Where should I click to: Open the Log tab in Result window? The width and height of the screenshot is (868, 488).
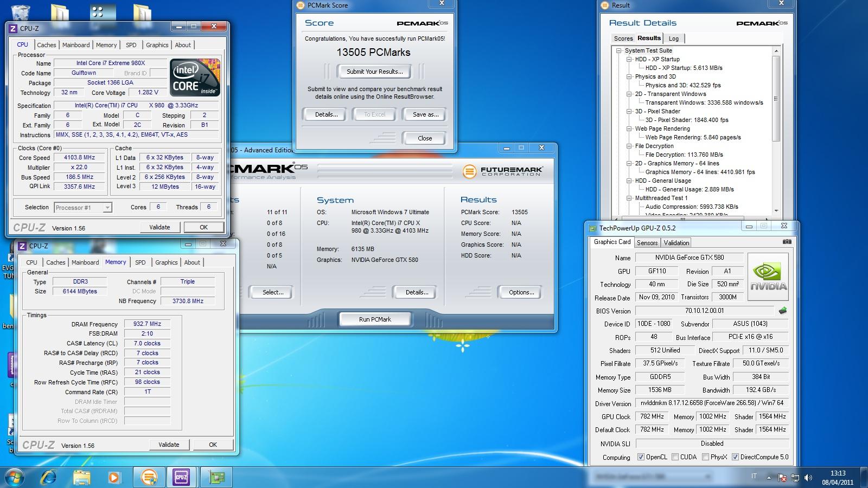pyautogui.click(x=673, y=38)
